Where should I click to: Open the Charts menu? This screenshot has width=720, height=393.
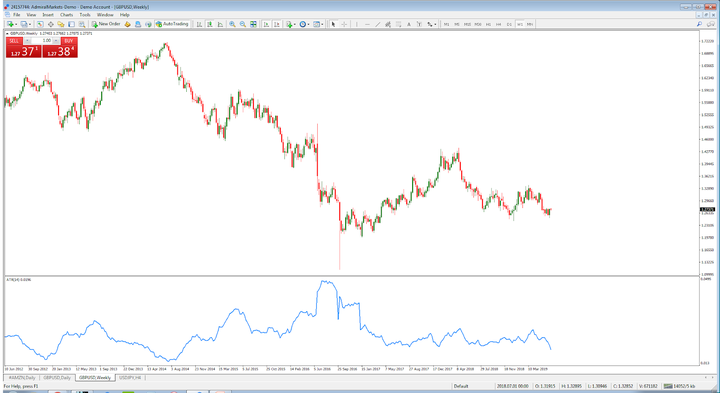point(67,15)
